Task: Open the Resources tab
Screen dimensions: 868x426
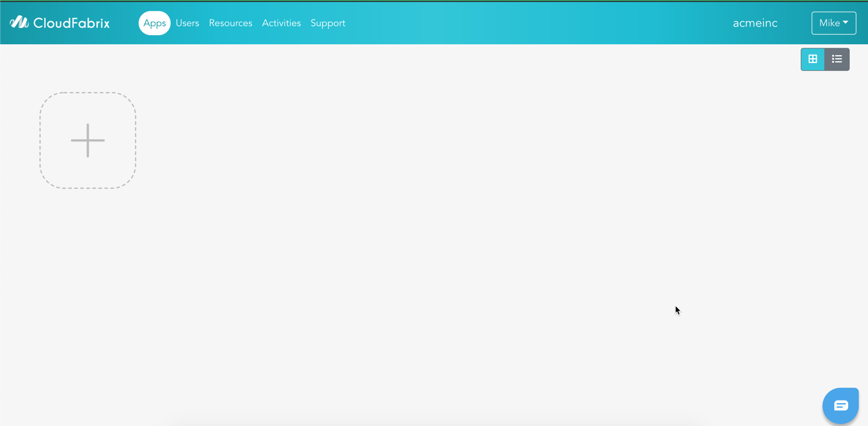Action: (230, 23)
